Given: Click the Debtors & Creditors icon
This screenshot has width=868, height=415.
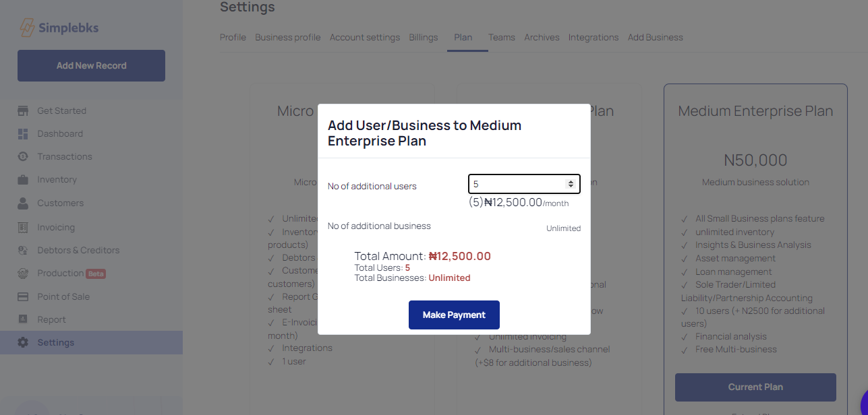Looking at the screenshot, I should click(23, 250).
